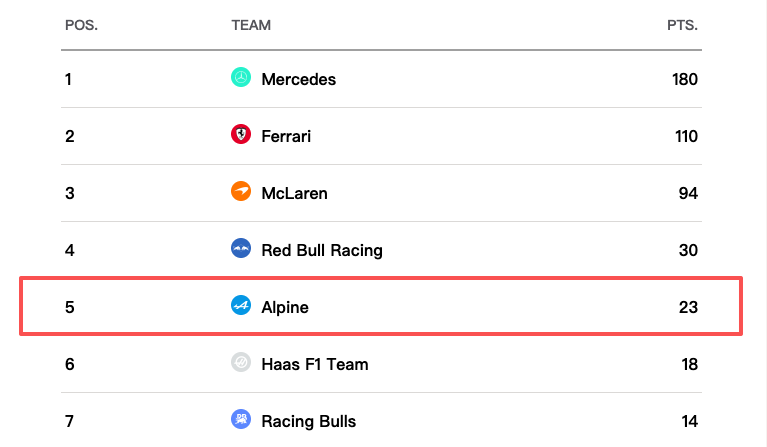This screenshot has height=447, width=767.
Task: Open the Haas F1 Team link
Action: [315, 364]
